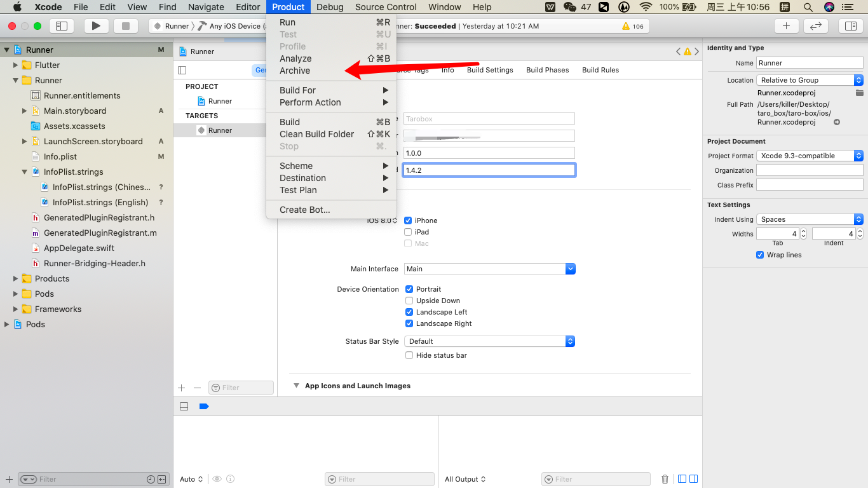Image resolution: width=868 pixels, height=488 pixels.
Task: Switch to the Build Phases tab
Action: coord(548,70)
